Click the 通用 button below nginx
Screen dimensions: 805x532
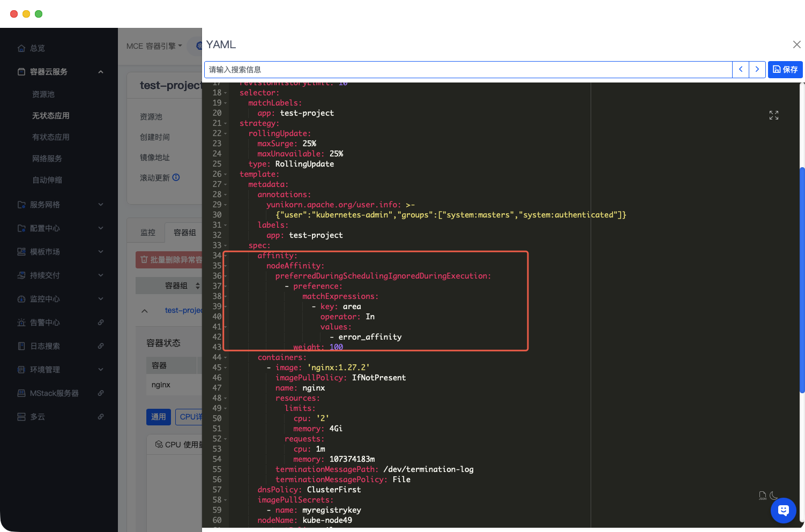[158, 417]
